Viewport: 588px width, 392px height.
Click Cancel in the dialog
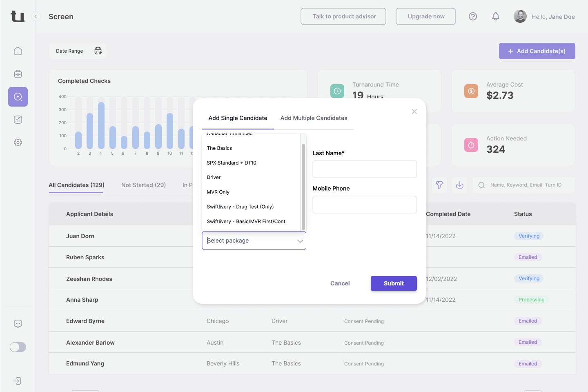tap(340, 283)
